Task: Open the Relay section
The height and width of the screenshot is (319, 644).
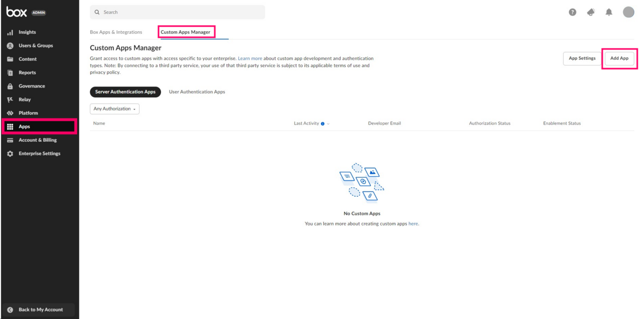Action: coord(25,99)
